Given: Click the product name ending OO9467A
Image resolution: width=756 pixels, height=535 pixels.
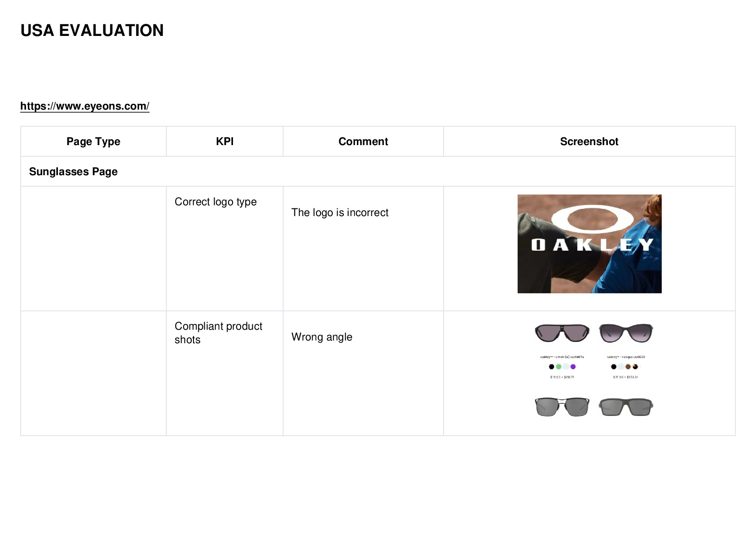Looking at the screenshot, I should (x=562, y=357).
